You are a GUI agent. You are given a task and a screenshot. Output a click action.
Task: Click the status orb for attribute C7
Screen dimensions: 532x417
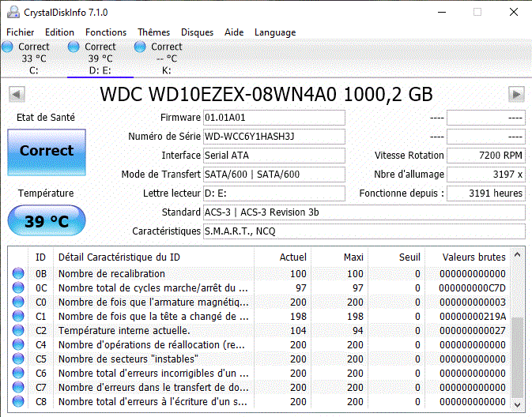pos(18,387)
